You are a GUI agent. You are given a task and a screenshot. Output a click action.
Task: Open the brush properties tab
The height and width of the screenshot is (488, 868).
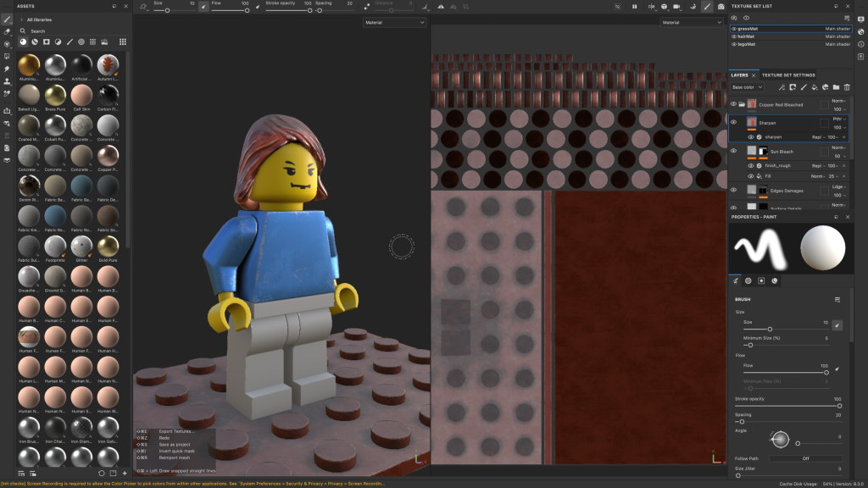[x=735, y=281]
